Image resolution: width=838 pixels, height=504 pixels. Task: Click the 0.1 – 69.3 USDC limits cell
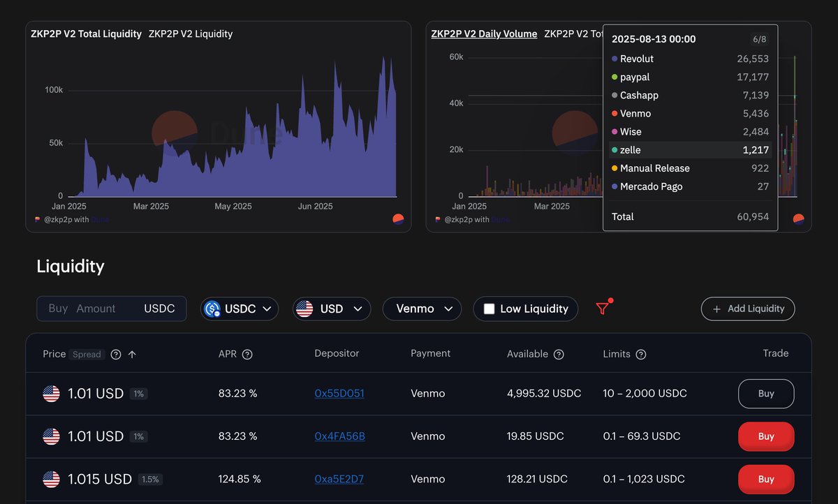coord(642,436)
